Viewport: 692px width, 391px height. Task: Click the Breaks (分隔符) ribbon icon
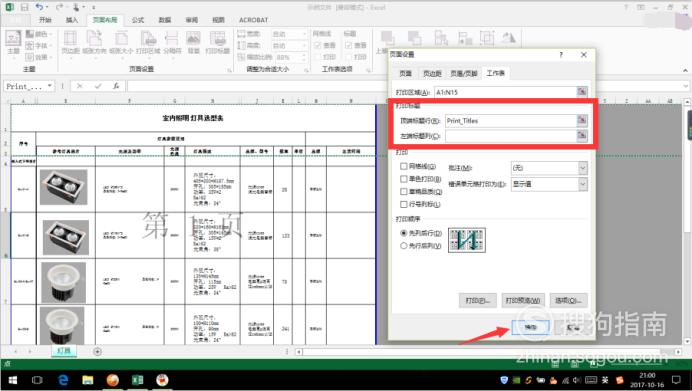tap(172, 42)
